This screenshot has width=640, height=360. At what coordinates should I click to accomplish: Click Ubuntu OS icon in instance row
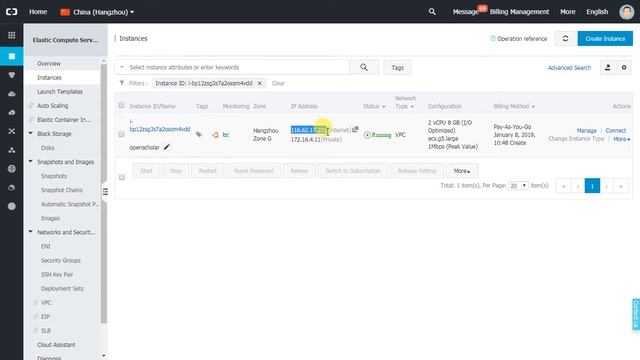tap(215, 135)
